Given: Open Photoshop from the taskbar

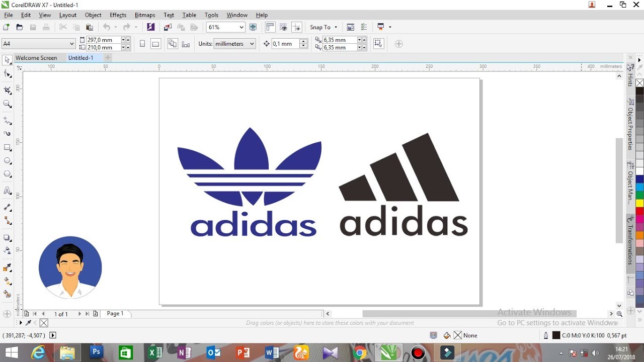Looking at the screenshot, I should 96,353.
